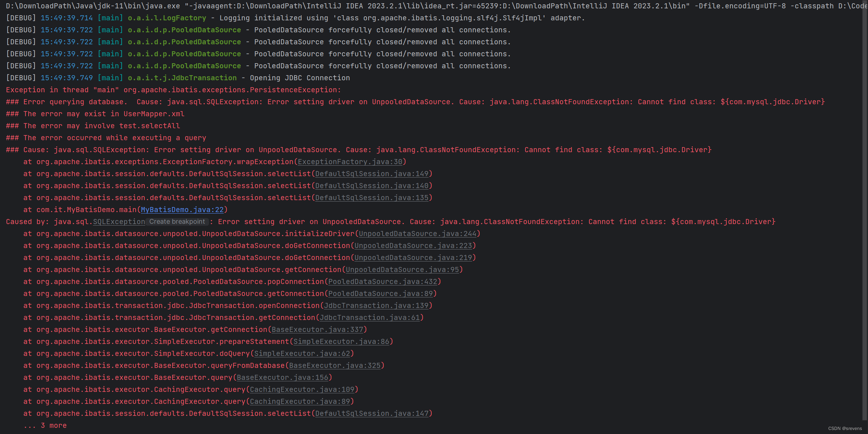Open DefaultSqlSession.java:140 link

pyautogui.click(x=372, y=186)
